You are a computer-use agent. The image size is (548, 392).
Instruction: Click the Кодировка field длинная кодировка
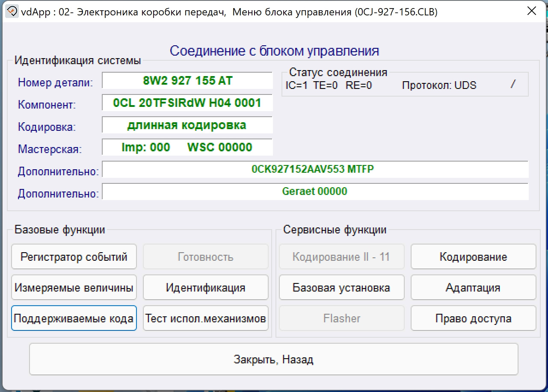pyautogui.click(x=187, y=125)
